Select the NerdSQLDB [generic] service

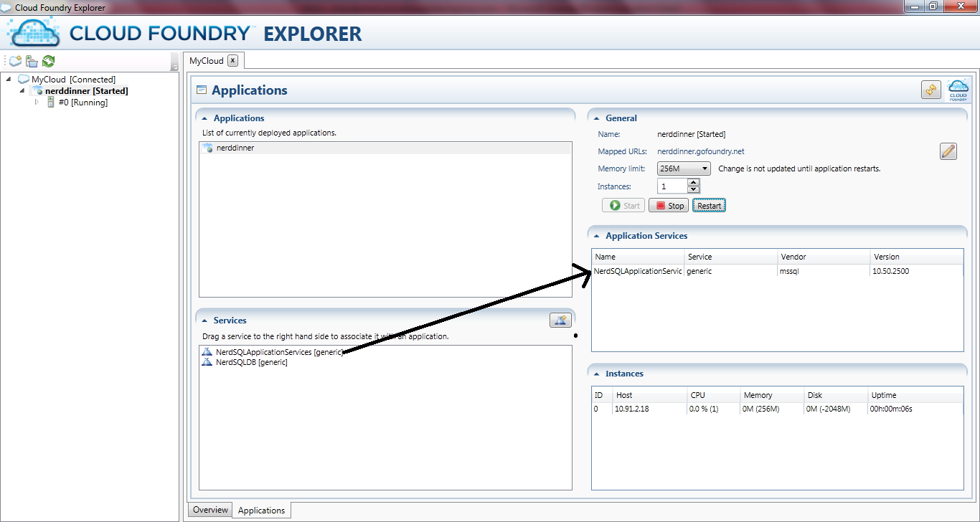click(x=251, y=362)
